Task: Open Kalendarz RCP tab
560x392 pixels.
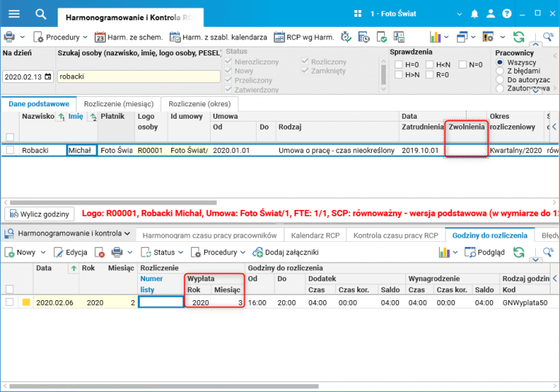Action: pyautogui.click(x=315, y=235)
